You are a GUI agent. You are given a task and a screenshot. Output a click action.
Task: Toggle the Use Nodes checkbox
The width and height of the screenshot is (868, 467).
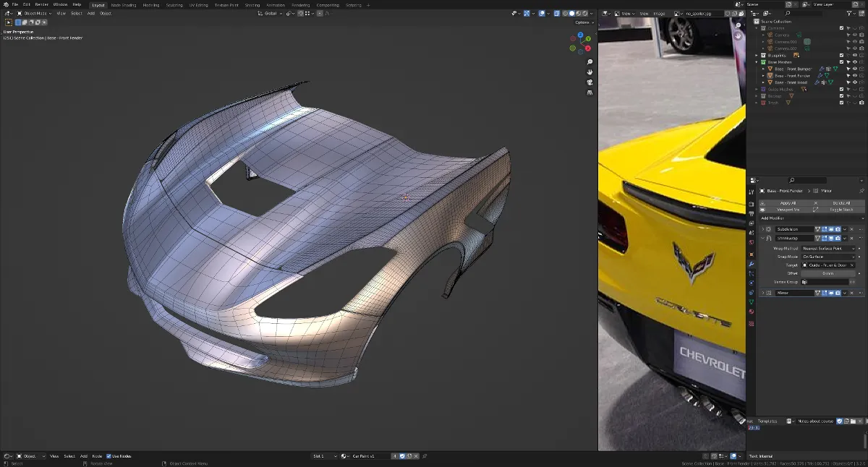[x=109, y=456]
